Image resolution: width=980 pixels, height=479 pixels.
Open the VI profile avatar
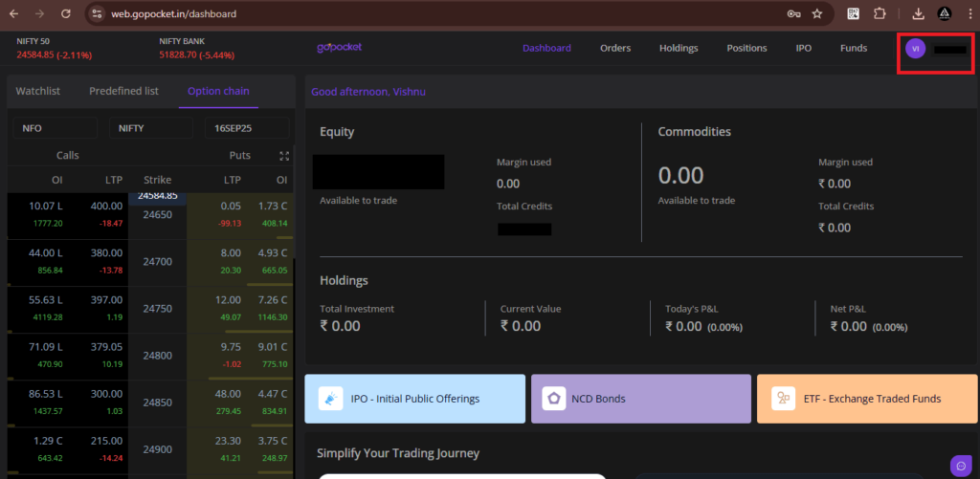click(x=915, y=48)
